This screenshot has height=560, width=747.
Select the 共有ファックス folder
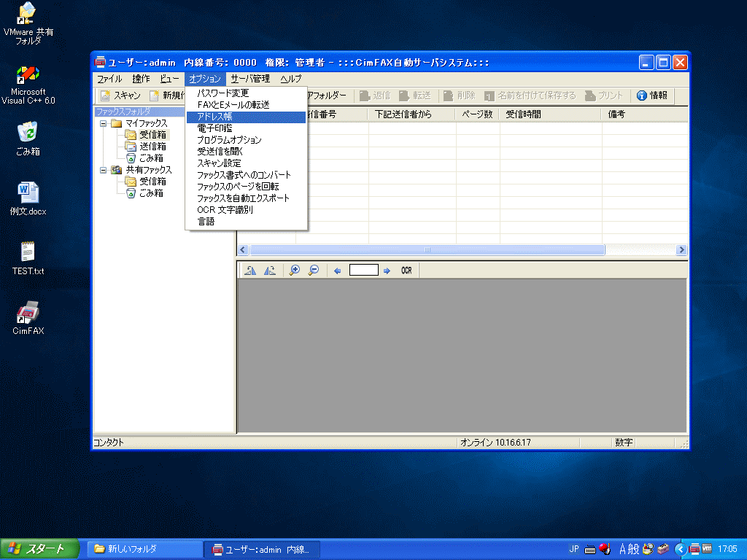pos(148,170)
